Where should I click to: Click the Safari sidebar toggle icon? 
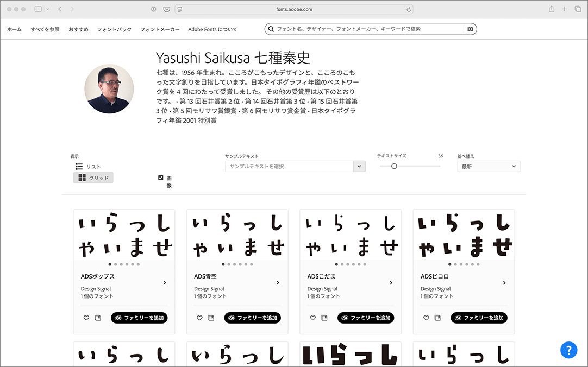[x=38, y=9]
